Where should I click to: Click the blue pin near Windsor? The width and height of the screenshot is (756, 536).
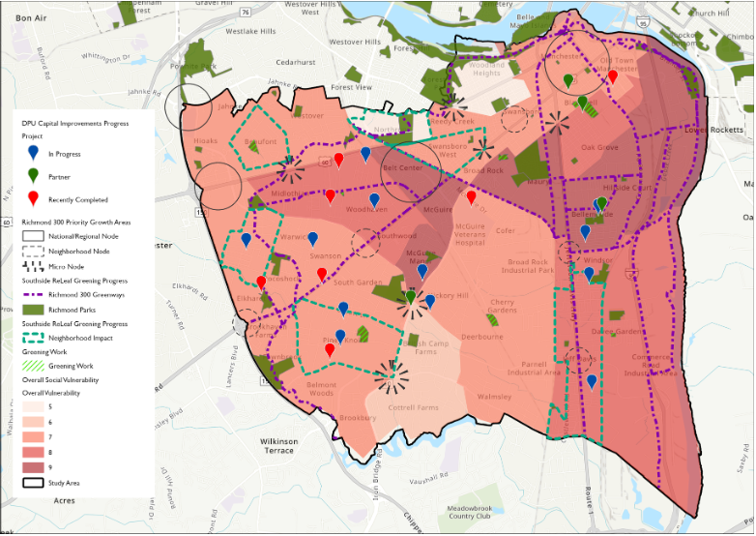point(589,274)
